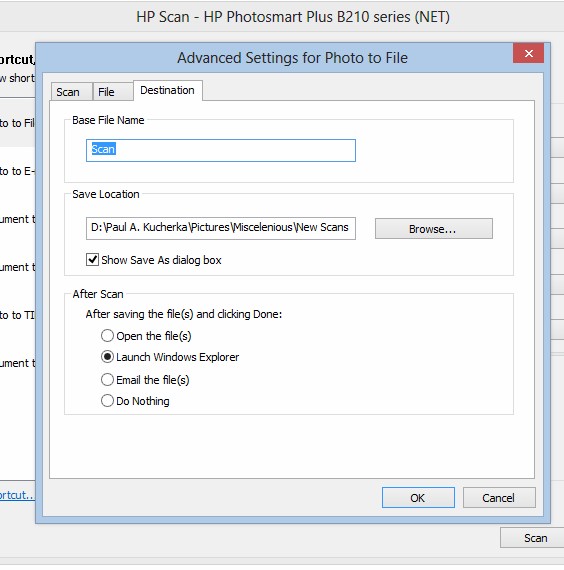Click the Base File Name text field
Viewport: 564px width, 570px height.
click(221, 150)
